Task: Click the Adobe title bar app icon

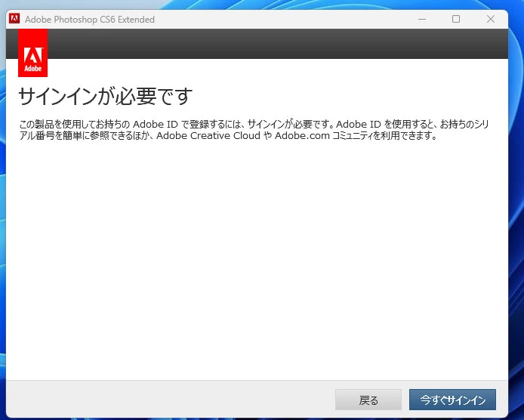Action: [14, 19]
